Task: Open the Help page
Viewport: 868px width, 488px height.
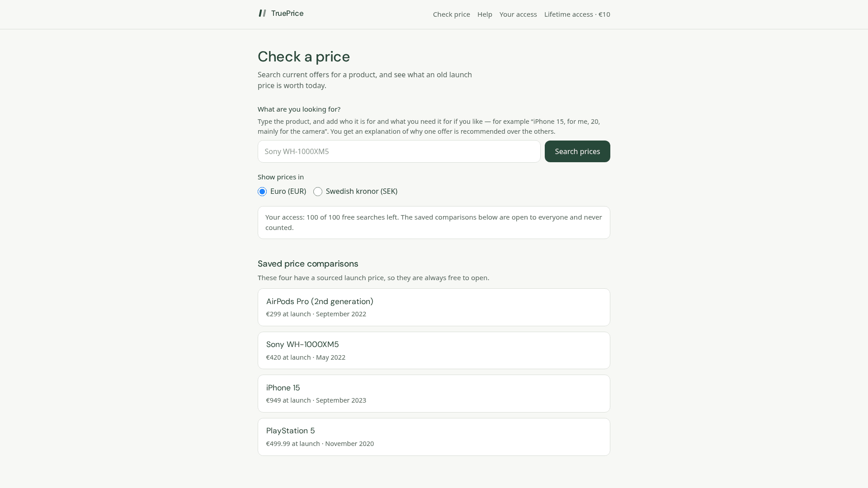Action: (485, 14)
